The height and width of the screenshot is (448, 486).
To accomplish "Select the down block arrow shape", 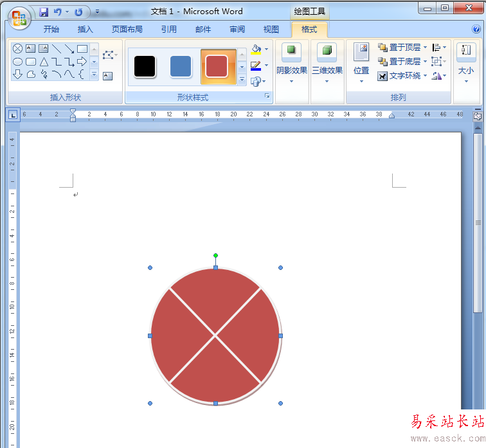I will pos(17,75).
